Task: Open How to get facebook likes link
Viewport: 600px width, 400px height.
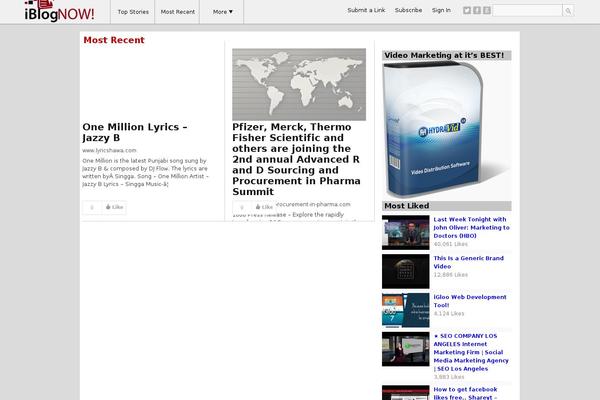Action: pos(465,393)
